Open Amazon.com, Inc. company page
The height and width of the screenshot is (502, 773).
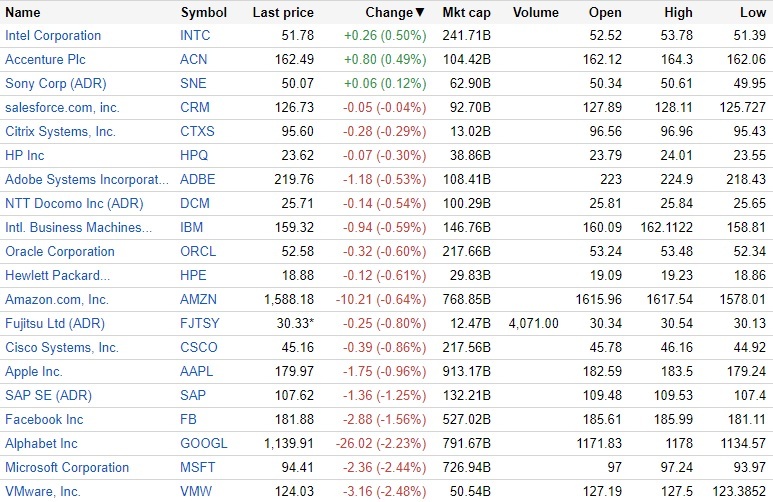click(x=57, y=300)
